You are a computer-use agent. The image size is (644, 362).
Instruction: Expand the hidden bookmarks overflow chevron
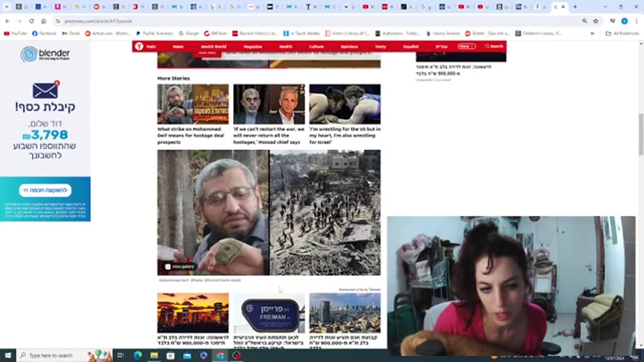pos(592,33)
